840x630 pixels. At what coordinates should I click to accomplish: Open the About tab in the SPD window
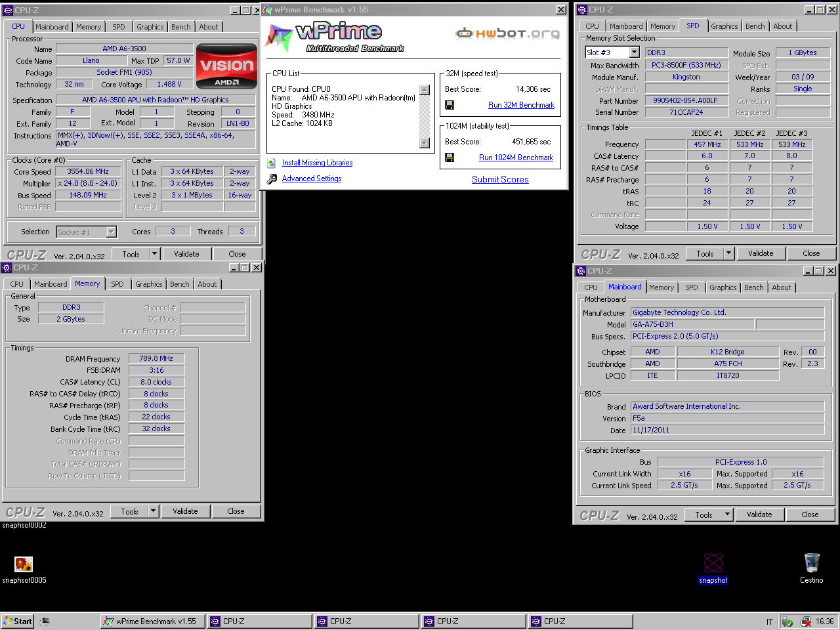tap(782, 26)
